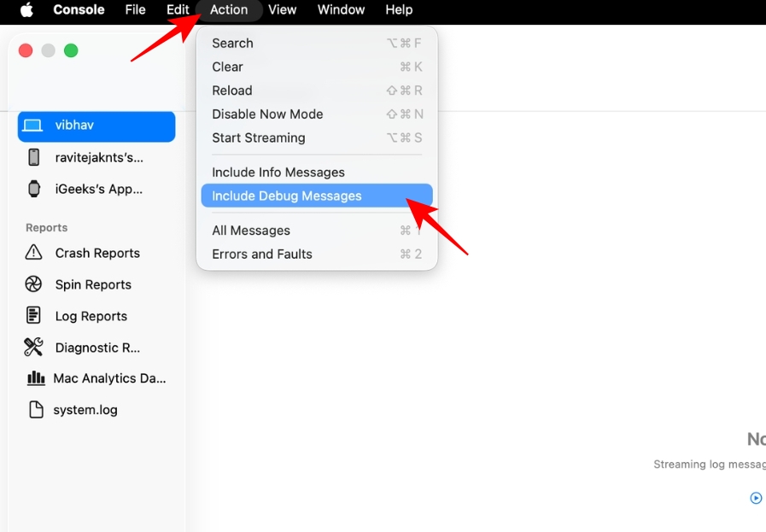Click the Apple Watch icon for iGeeks's device
Image resolution: width=766 pixels, height=532 pixels.
[33, 189]
